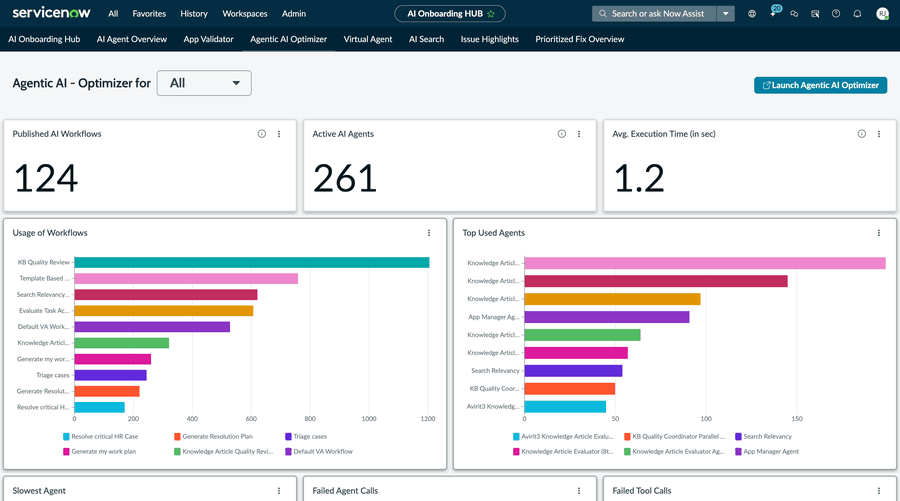
Task: Click the 1.2 average execution time value
Action: tap(639, 178)
